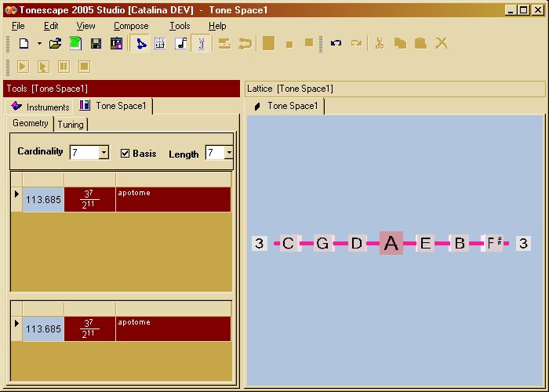
Task: Click 113.685 cell in lower table
Action: (x=43, y=329)
